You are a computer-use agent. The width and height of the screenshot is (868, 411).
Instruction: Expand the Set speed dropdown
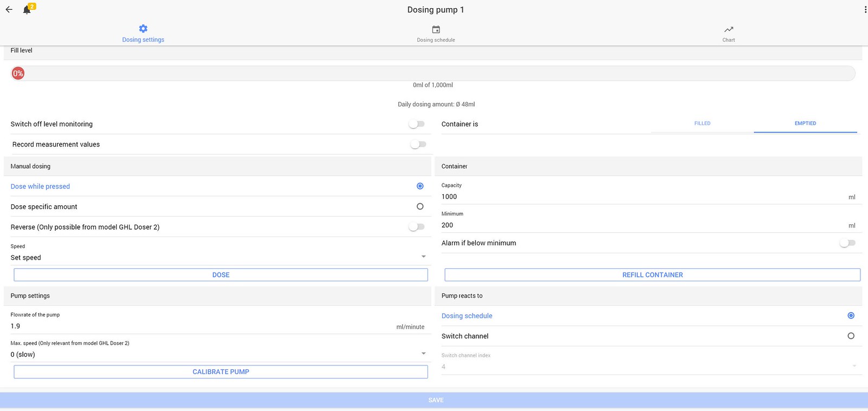[x=219, y=257]
